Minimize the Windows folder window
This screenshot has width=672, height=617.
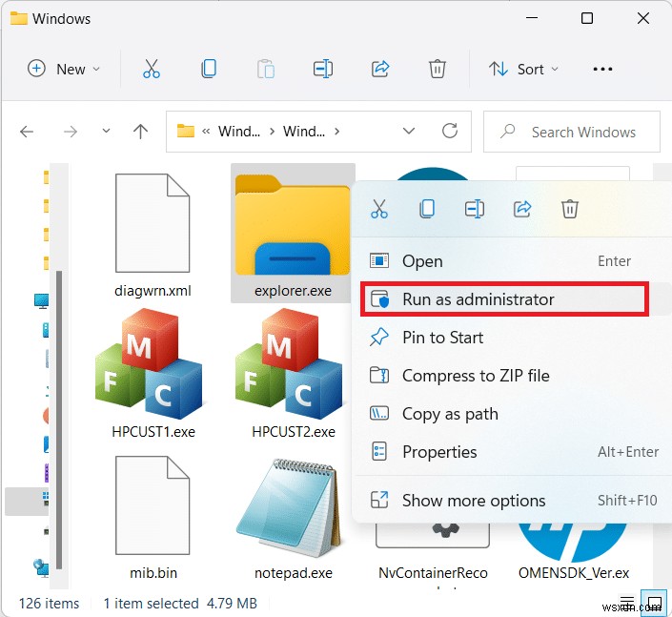(x=532, y=18)
